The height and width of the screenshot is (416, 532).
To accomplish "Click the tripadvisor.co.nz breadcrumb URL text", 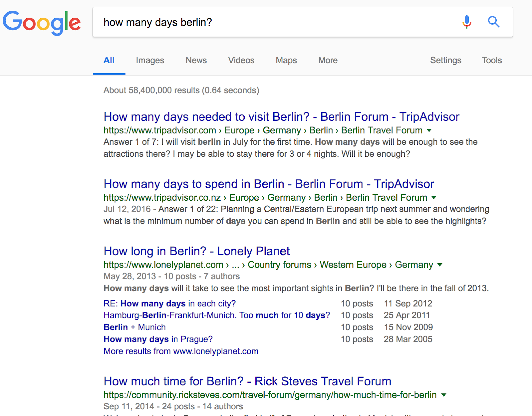I will [x=265, y=198].
